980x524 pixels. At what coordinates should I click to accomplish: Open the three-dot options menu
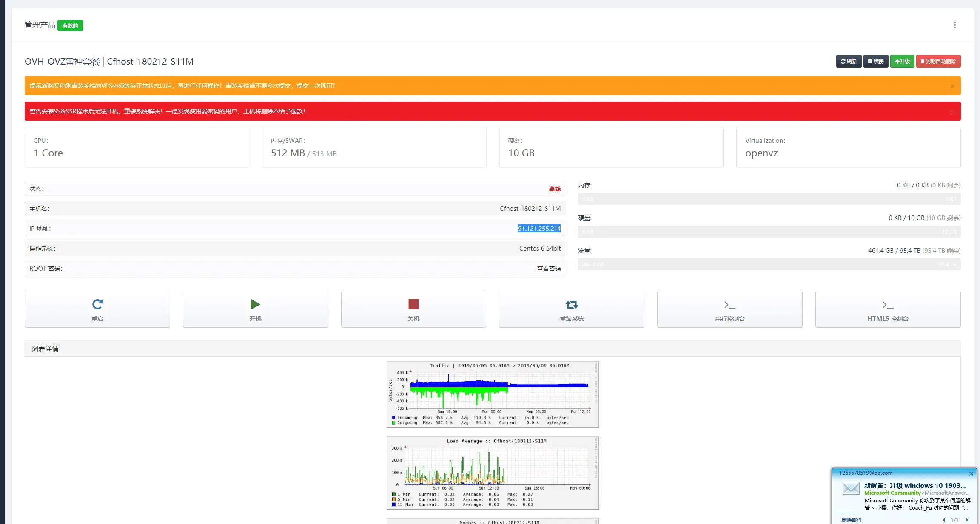pyautogui.click(x=954, y=25)
